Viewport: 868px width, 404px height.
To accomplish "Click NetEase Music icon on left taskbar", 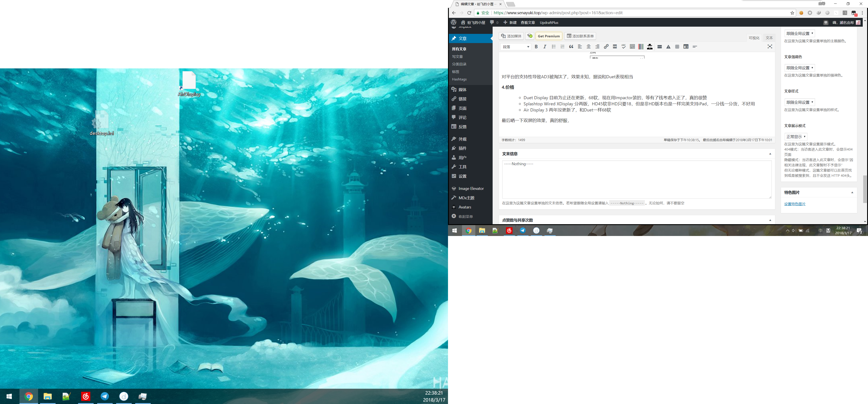I will pyautogui.click(x=86, y=396).
